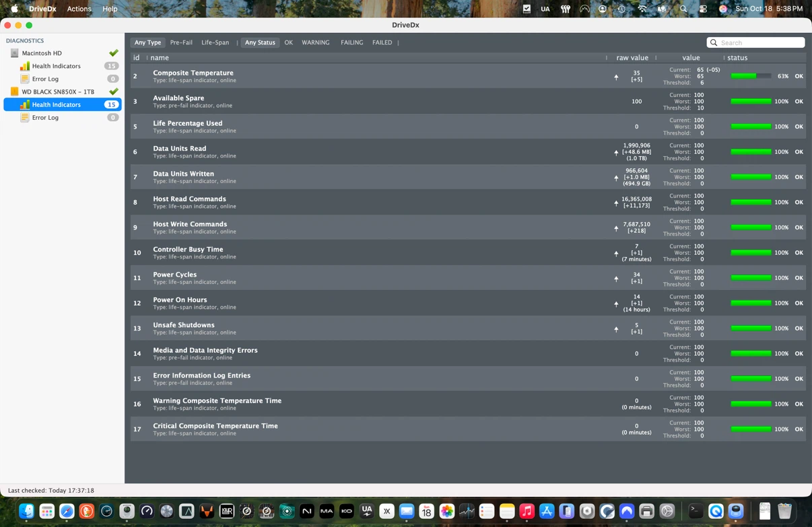The height and width of the screenshot is (527, 812).
Task: Open Control Center in the menu bar
Action: click(703, 9)
